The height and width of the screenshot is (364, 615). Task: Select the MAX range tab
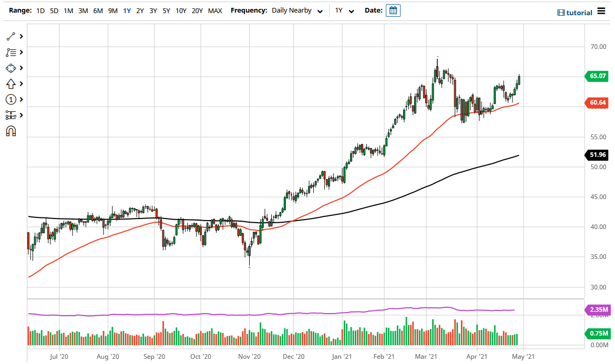215,10
